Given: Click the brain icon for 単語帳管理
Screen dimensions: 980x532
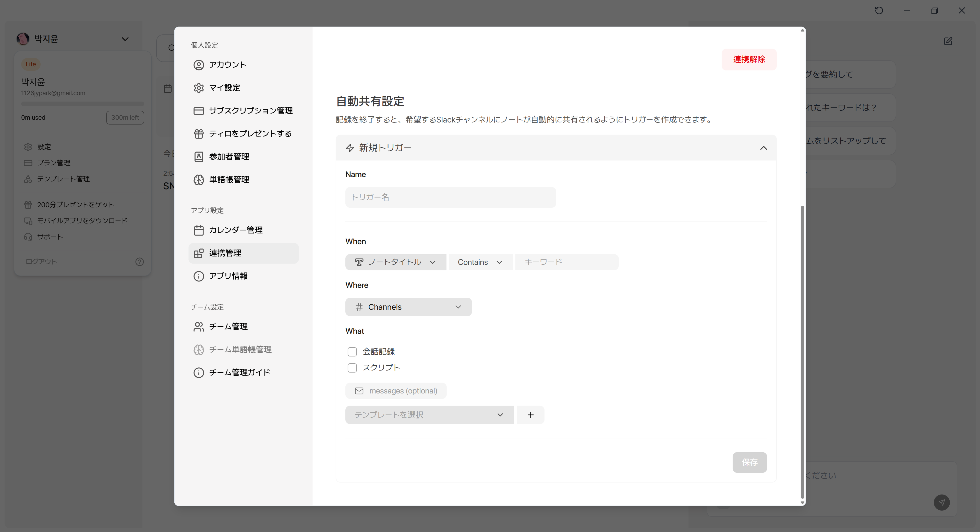Looking at the screenshot, I should [199, 180].
